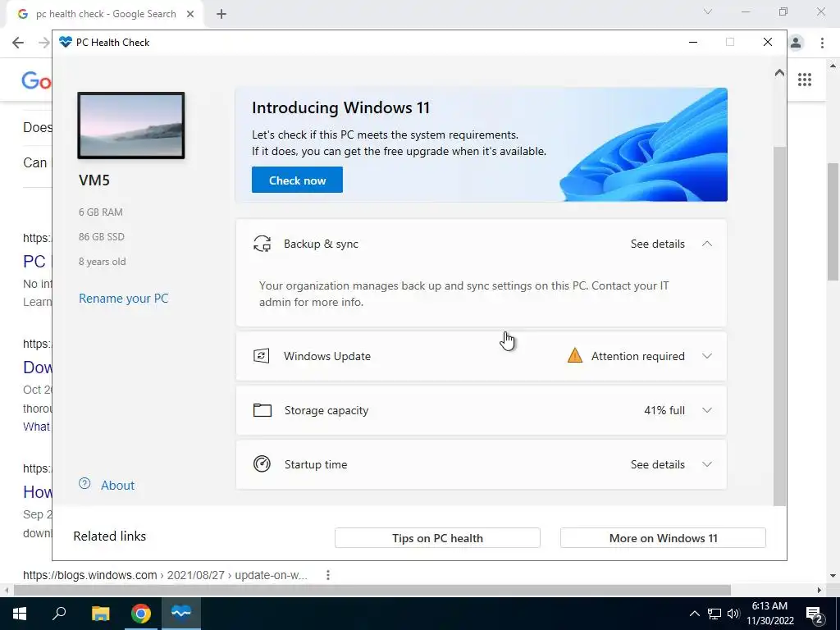
Task: Click the Introducing Windows 11 heading
Action: (x=340, y=107)
